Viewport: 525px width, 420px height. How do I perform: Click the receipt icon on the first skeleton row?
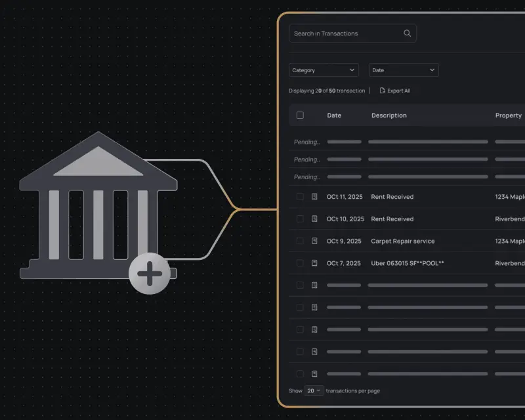[x=314, y=285]
